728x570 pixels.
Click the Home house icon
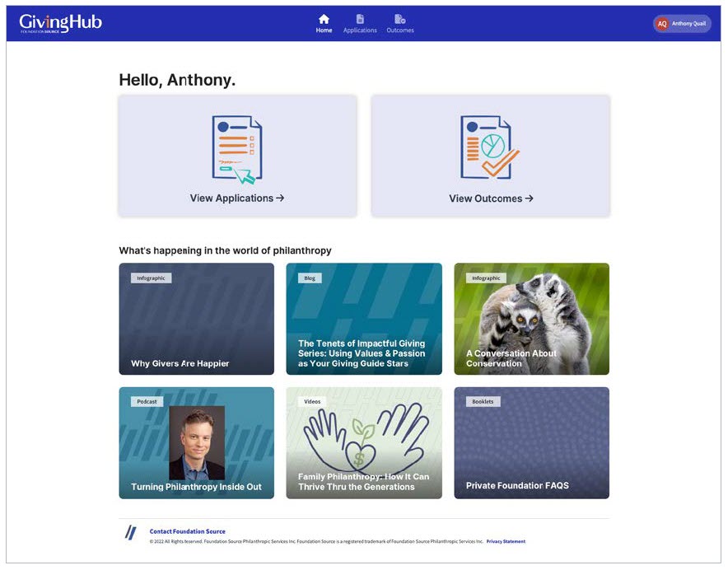pyautogui.click(x=324, y=19)
